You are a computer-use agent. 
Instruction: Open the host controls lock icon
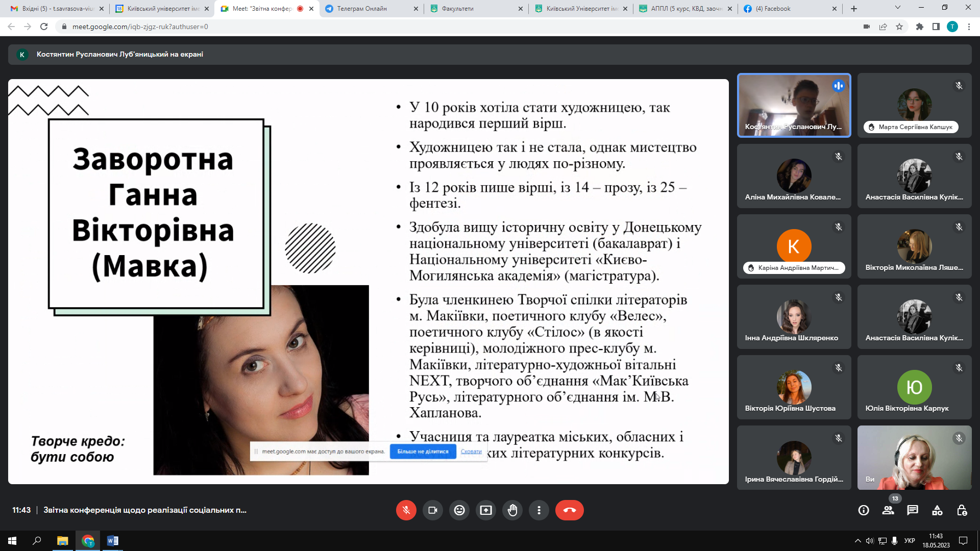pos(962,510)
